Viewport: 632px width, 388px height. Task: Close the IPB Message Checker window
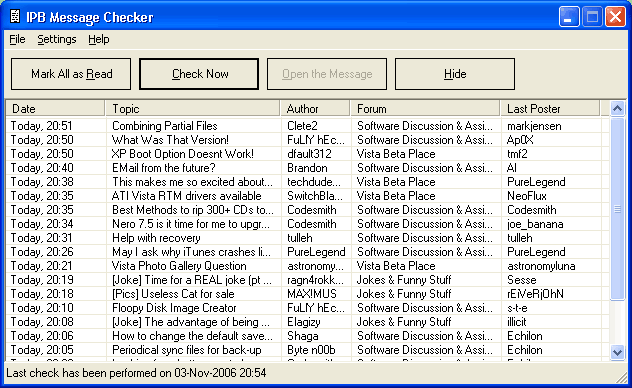pyautogui.click(x=615, y=17)
